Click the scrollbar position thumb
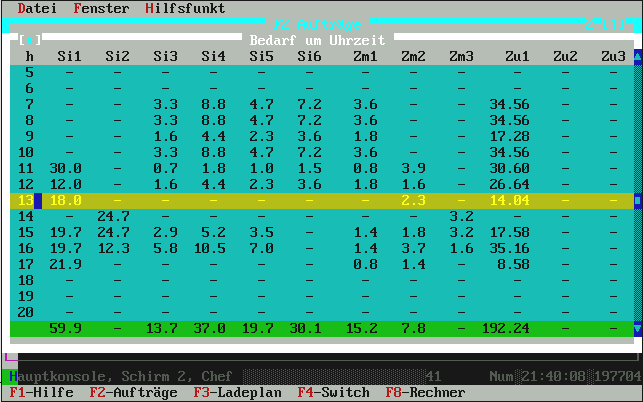 pyautogui.click(x=637, y=201)
